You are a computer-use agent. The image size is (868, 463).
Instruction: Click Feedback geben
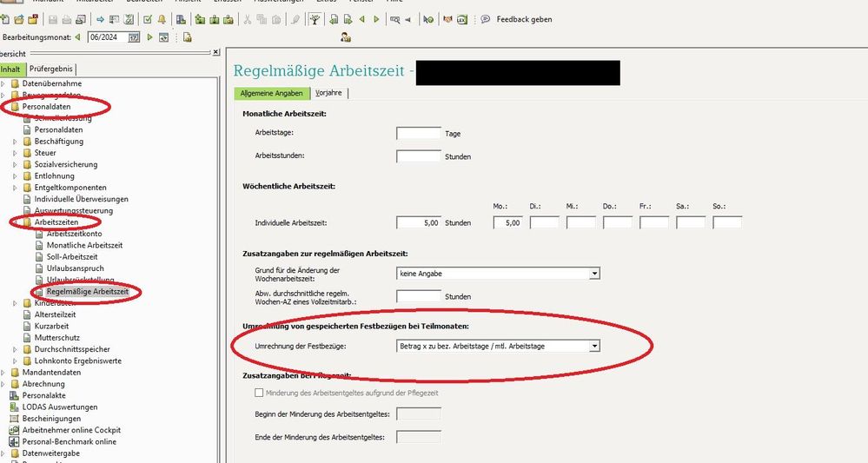coord(524,19)
